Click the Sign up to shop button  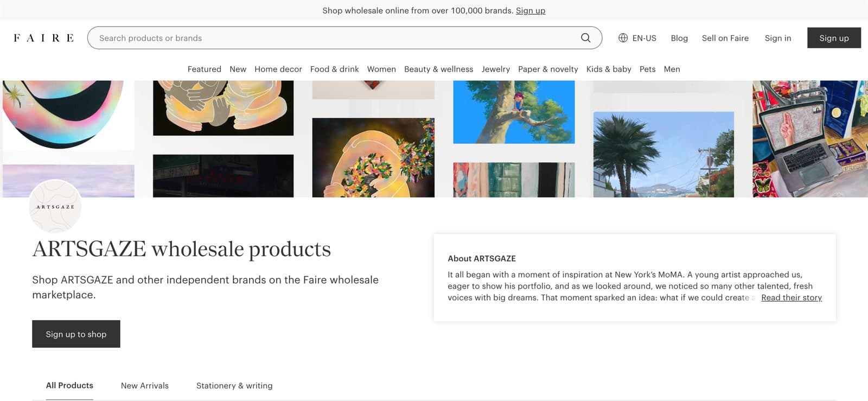tap(76, 334)
